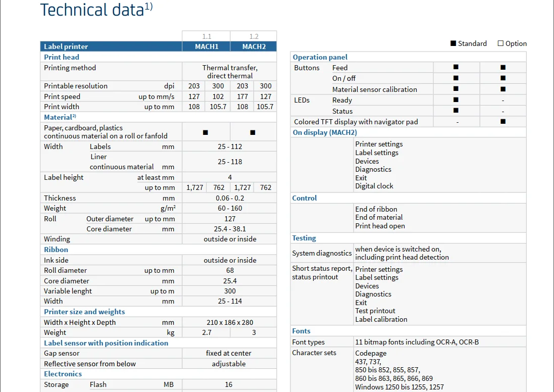Click the 'Label calibration' entry
The height and width of the screenshot is (392, 554).
pyautogui.click(x=381, y=319)
